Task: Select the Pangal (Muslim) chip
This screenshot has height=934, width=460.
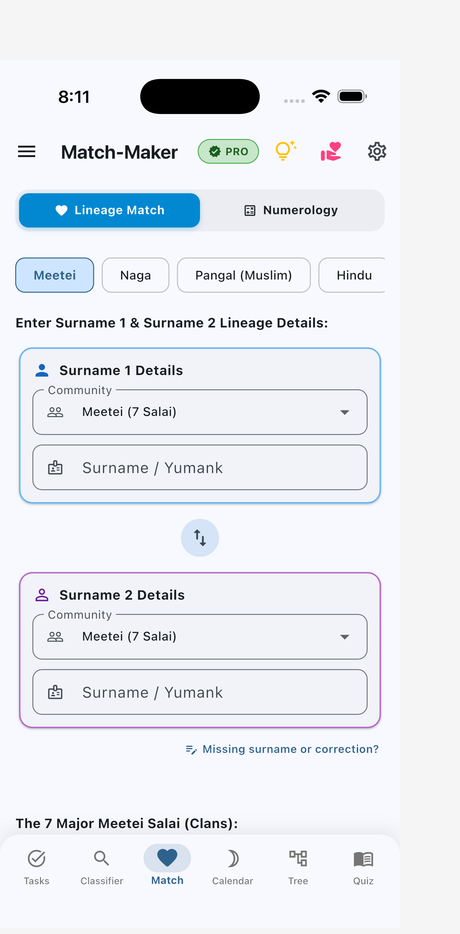Action: (x=244, y=275)
